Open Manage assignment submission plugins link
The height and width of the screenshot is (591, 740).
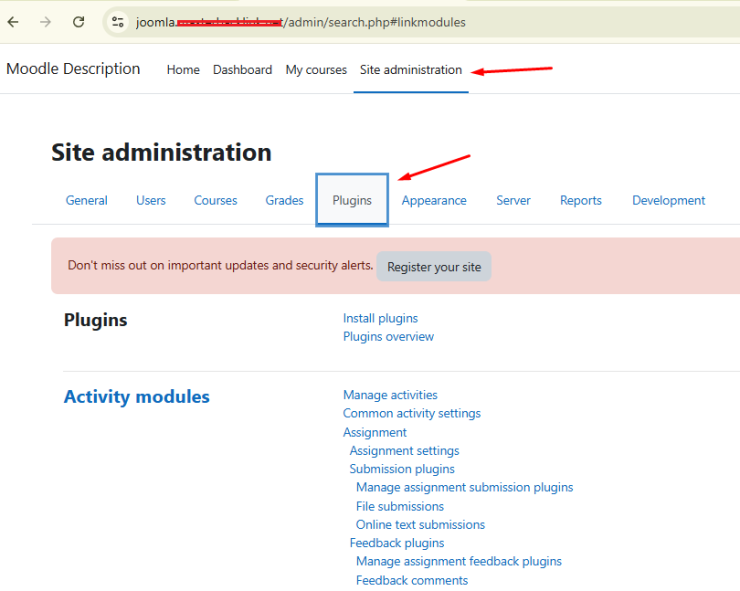point(465,487)
